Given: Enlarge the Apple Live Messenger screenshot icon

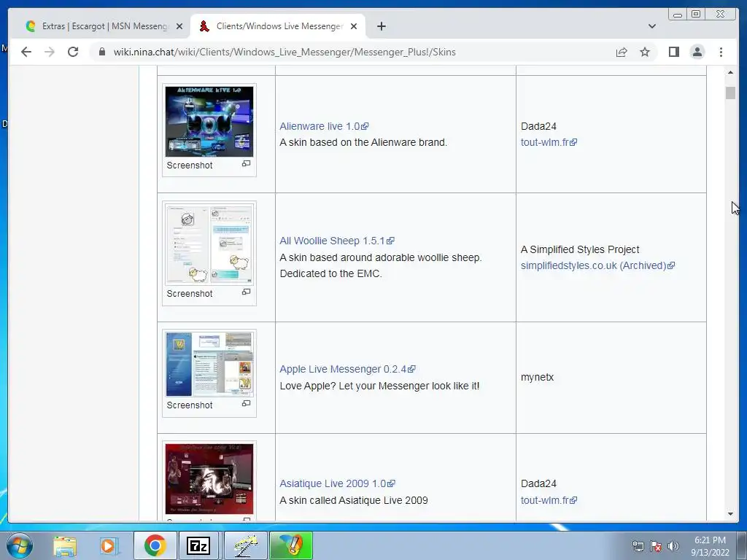Looking at the screenshot, I should tap(246, 403).
